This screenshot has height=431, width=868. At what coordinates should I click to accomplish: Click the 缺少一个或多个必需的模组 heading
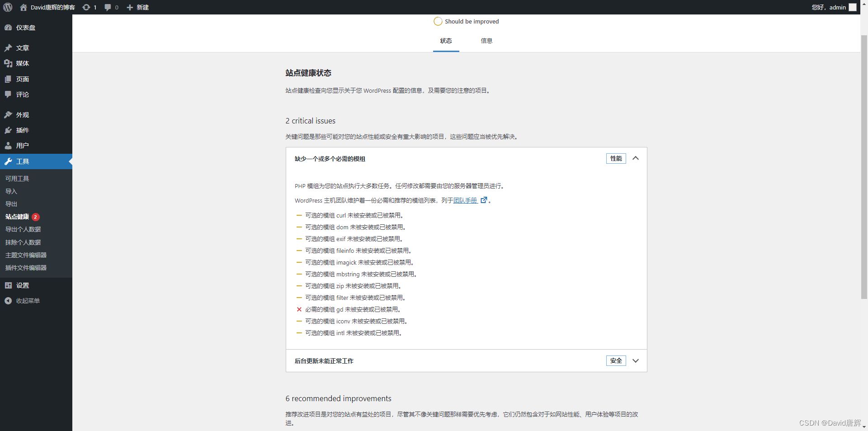click(330, 159)
